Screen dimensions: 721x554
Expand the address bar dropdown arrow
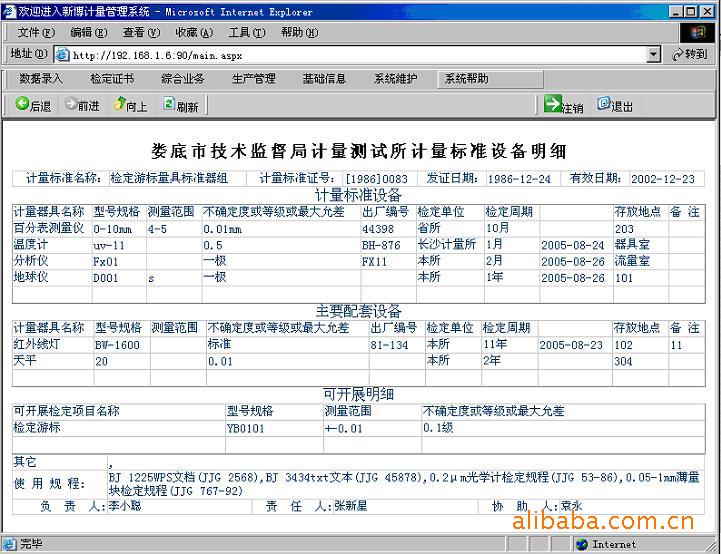(x=654, y=55)
